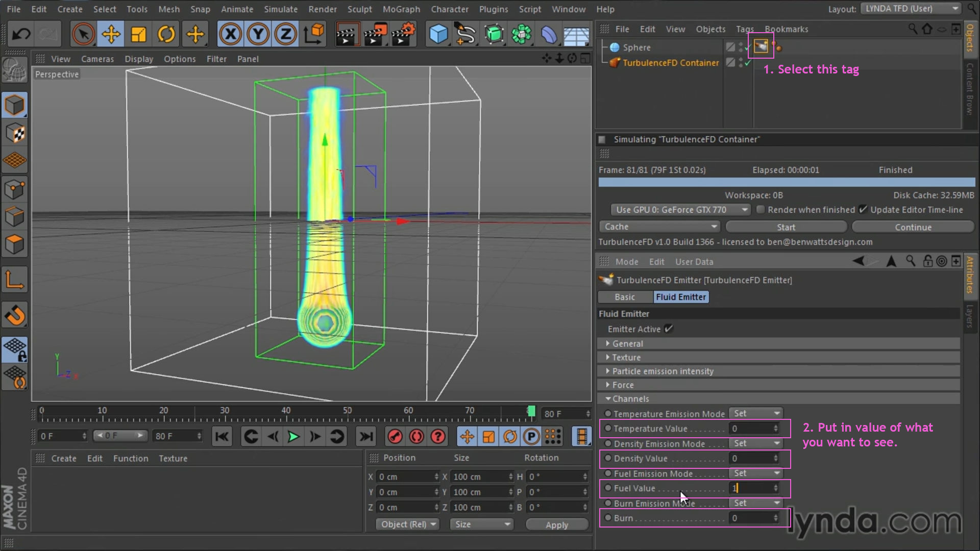Toggle the X-axis lock icon
The image size is (980, 551).
[231, 34]
